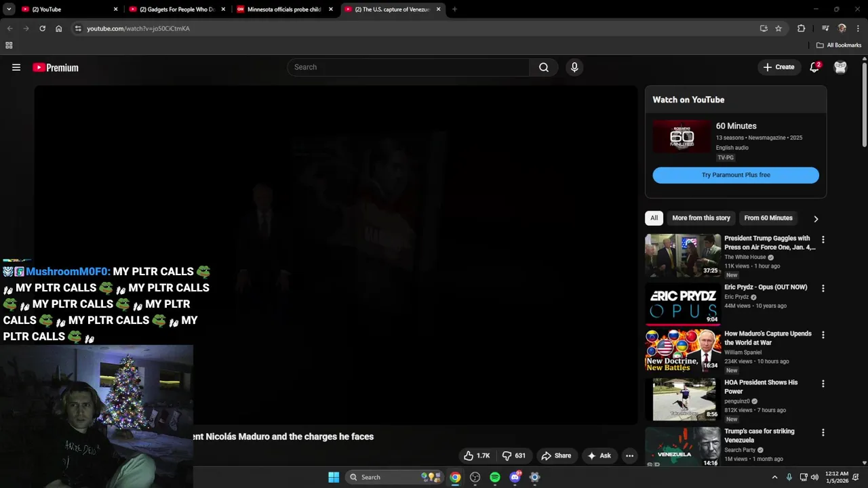The height and width of the screenshot is (488, 868).
Task: Open the Chrome extensions puzzle icon
Action: coord(802,28)
